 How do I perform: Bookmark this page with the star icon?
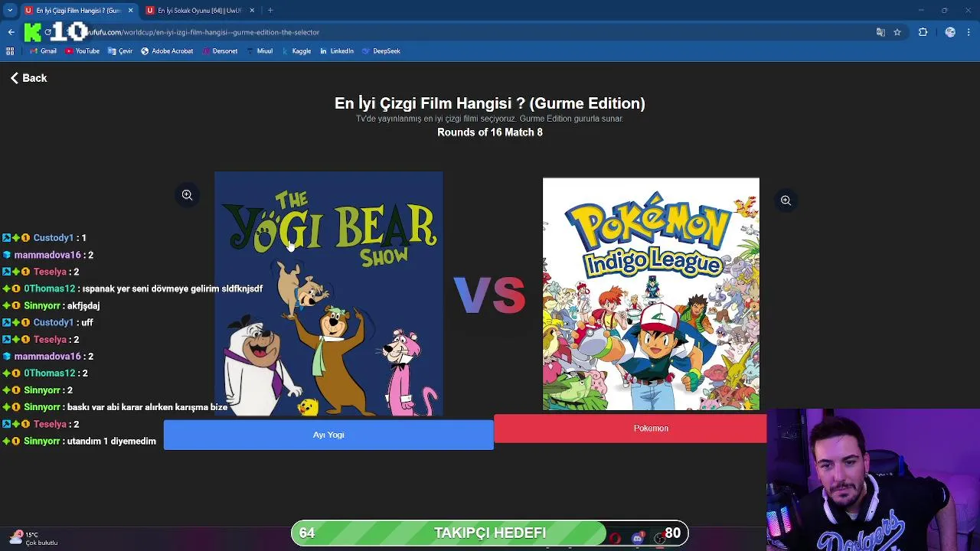897,32
